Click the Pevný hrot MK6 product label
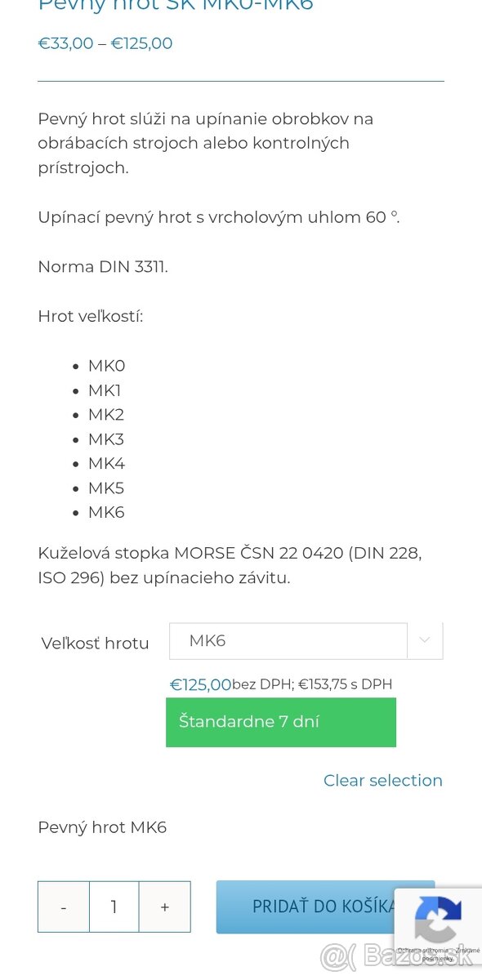Viewport: 482px width, 980px height. (x=102, y=826)
